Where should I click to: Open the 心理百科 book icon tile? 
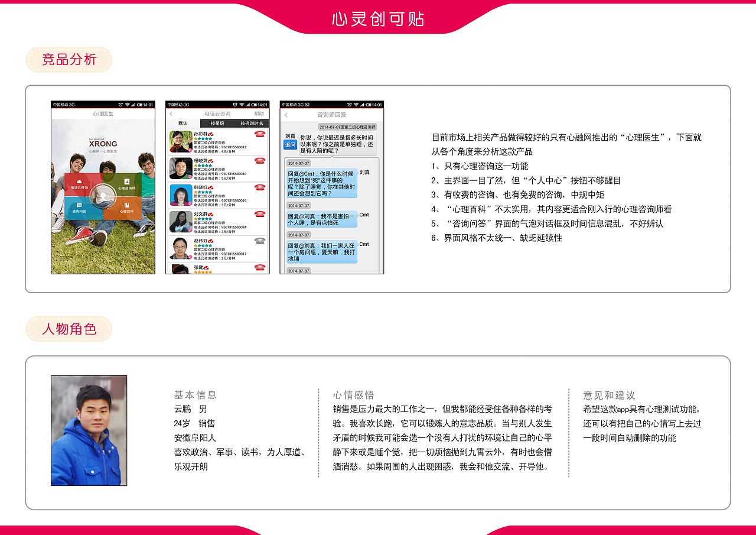[126, 205]
